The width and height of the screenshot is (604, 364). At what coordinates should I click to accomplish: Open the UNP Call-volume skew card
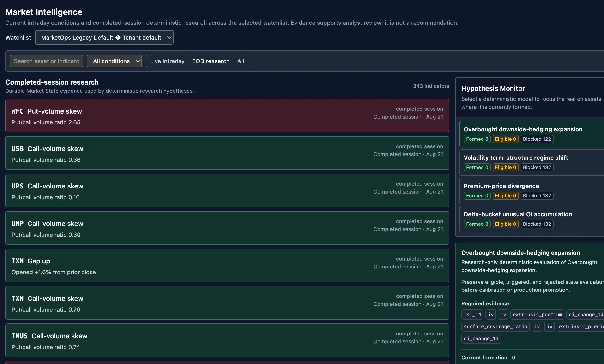pyautogui.click(x=227, y=228)
